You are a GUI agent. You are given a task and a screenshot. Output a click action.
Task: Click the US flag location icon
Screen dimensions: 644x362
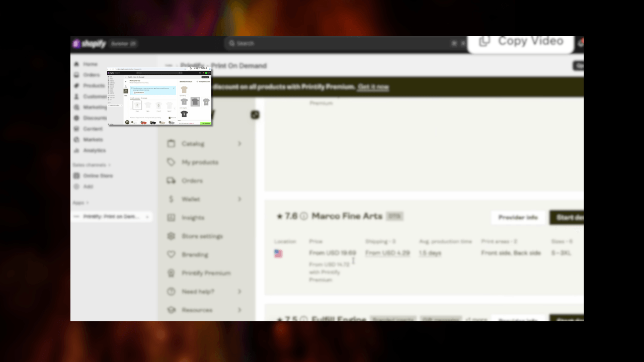tap(278, 253)
